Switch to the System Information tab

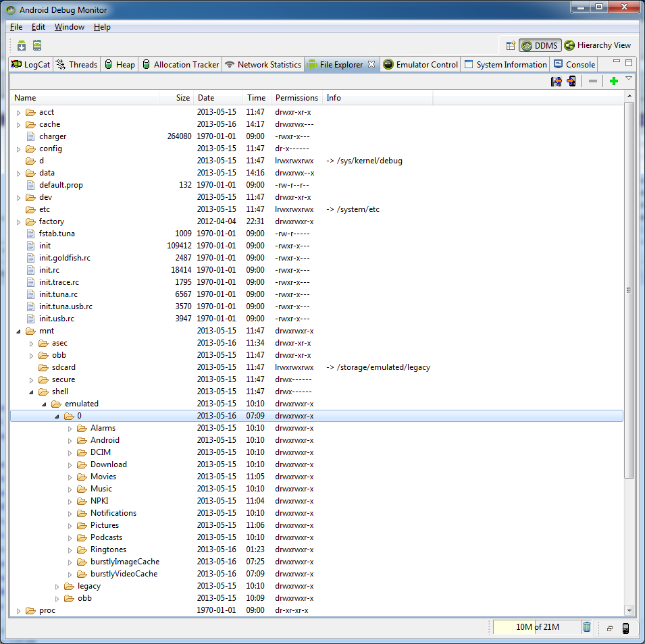tap(506, 65)
